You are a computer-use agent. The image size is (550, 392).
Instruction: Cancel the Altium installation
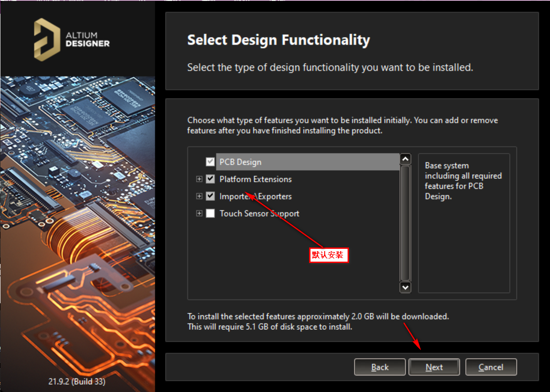click(491, 367)
